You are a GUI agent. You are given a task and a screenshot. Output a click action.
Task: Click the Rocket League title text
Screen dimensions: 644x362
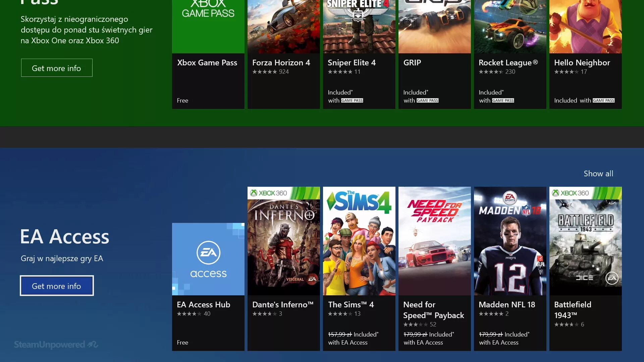tap(508, 63)
